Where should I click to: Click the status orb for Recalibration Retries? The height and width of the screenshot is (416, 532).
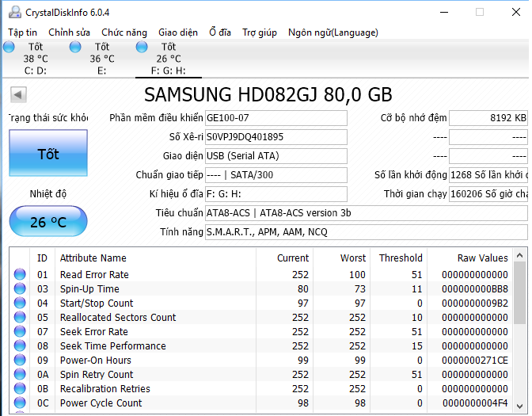point(20,388)
